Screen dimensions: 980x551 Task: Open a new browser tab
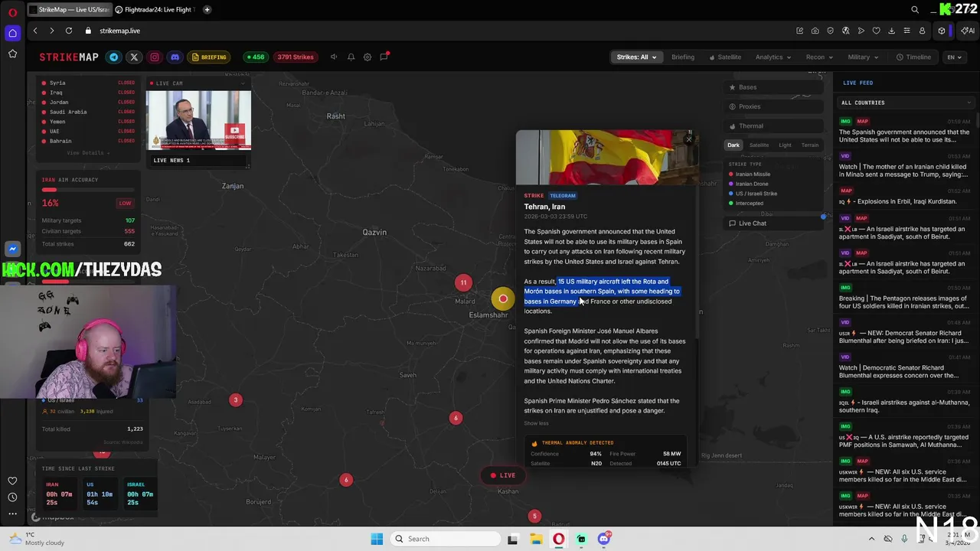click(207, 10)
